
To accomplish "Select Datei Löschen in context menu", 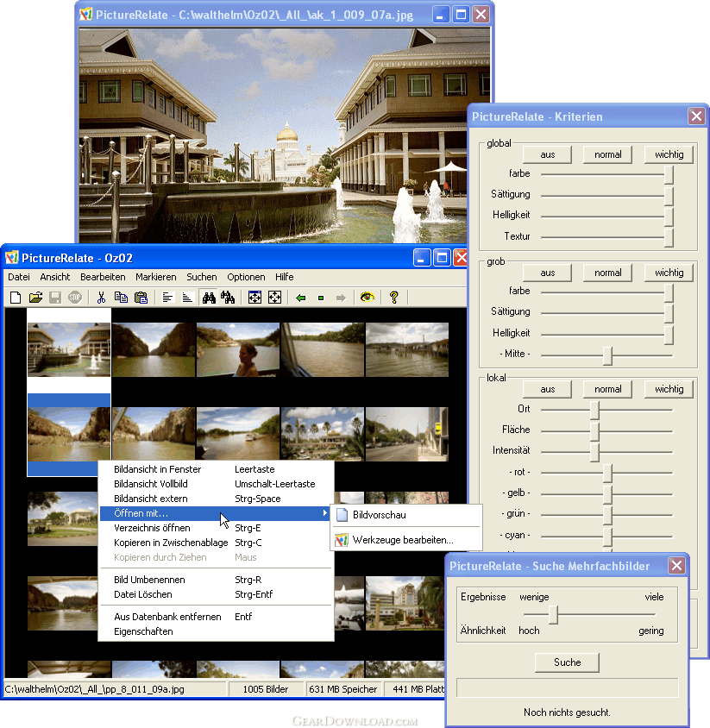I will (217, 594).
